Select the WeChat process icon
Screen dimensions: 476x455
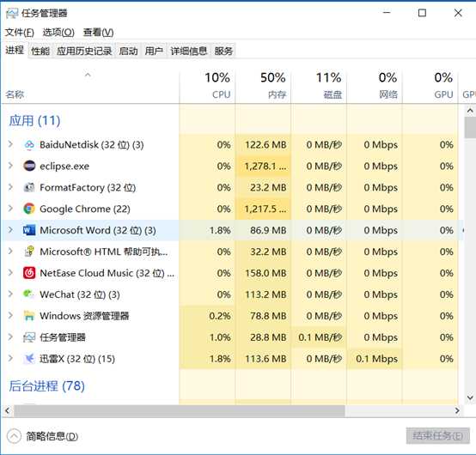[29, 294]
